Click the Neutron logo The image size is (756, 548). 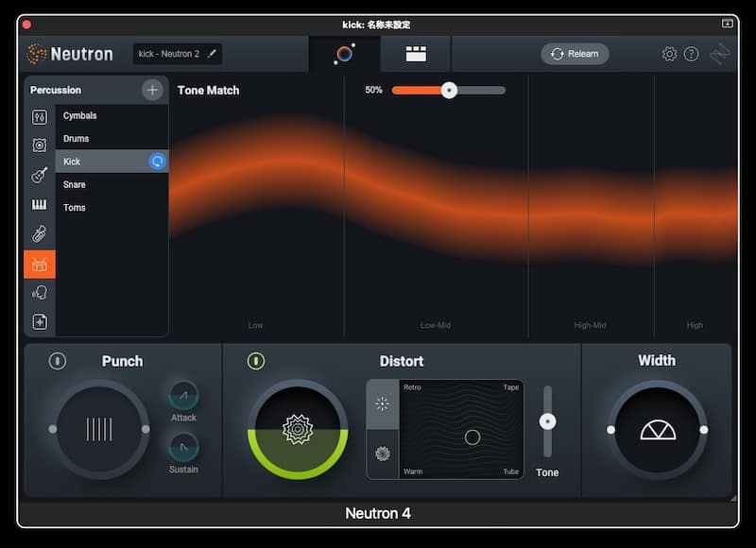[x=70, y=54]
